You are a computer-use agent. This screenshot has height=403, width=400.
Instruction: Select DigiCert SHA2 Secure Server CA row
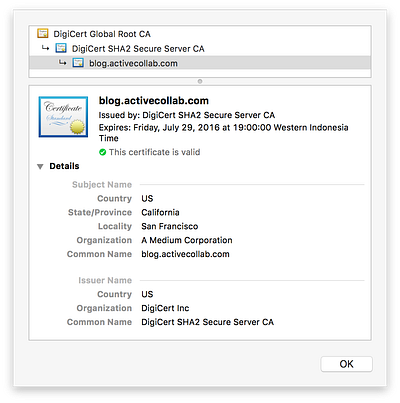coord(200,48)
